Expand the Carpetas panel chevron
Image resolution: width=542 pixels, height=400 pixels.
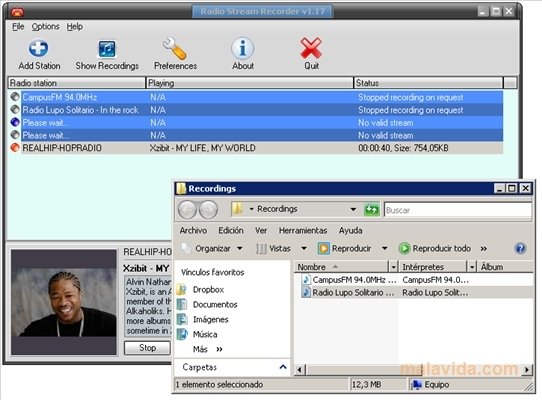[x=283, y=367]
